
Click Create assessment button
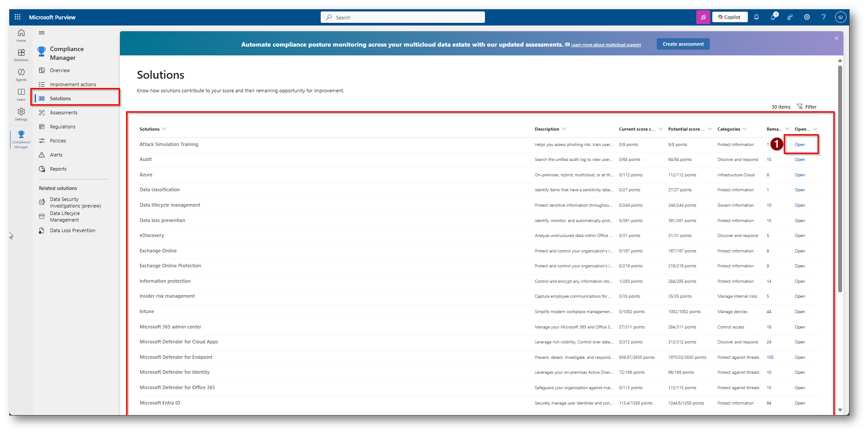(x=683, y=44)
